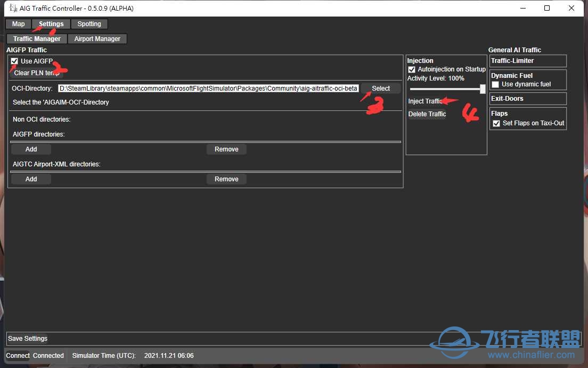The height and width of the screenshot is (368, 588).
Task: Click the 'Activity Level: 100%' label
Action: coord(436,78)
